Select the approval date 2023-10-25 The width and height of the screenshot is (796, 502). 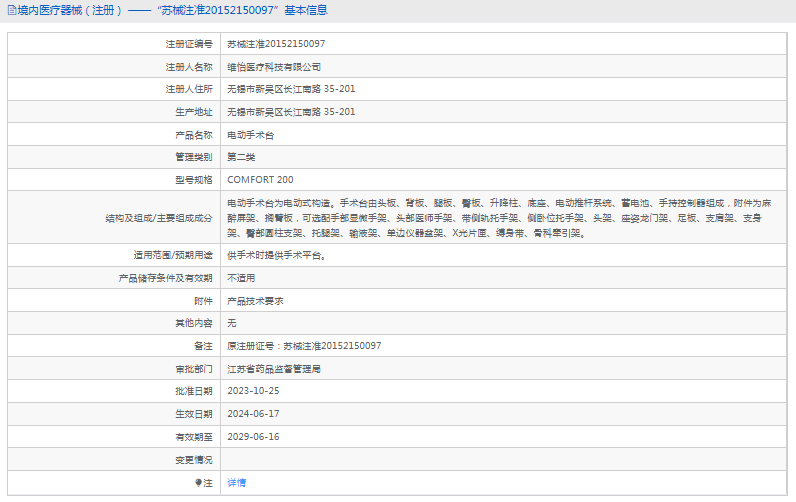point(253,391)
